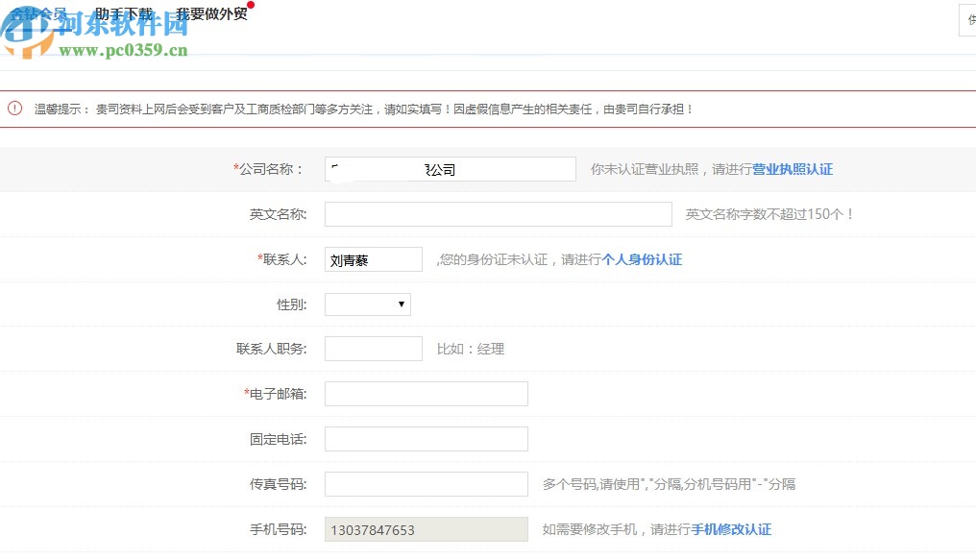The width and height of the screenshot is (976, 560).
Task: Click the 联系人职务 job title input field
Action: click(373, 349)
